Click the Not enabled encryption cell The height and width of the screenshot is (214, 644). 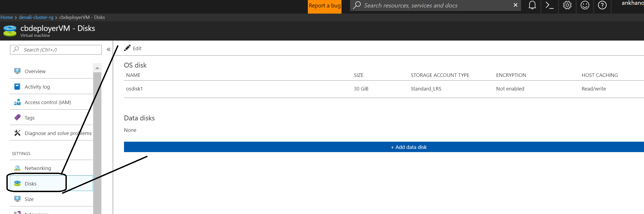click(x=510, y=89)
